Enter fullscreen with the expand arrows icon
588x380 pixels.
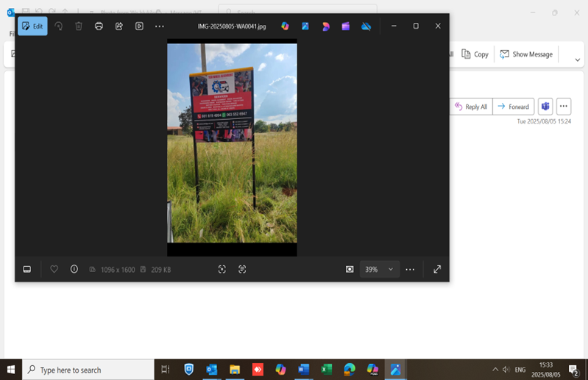click(437, 270)
